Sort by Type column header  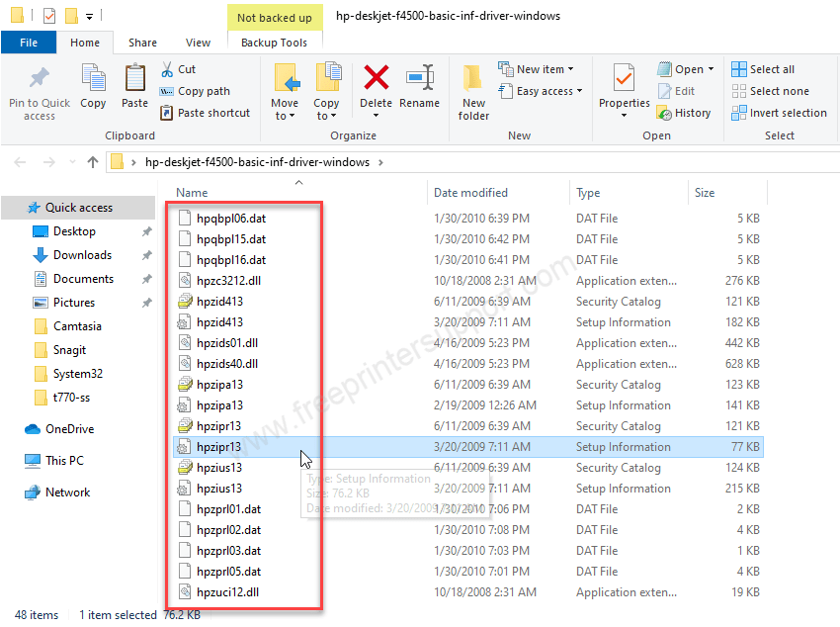pos(588,193)
